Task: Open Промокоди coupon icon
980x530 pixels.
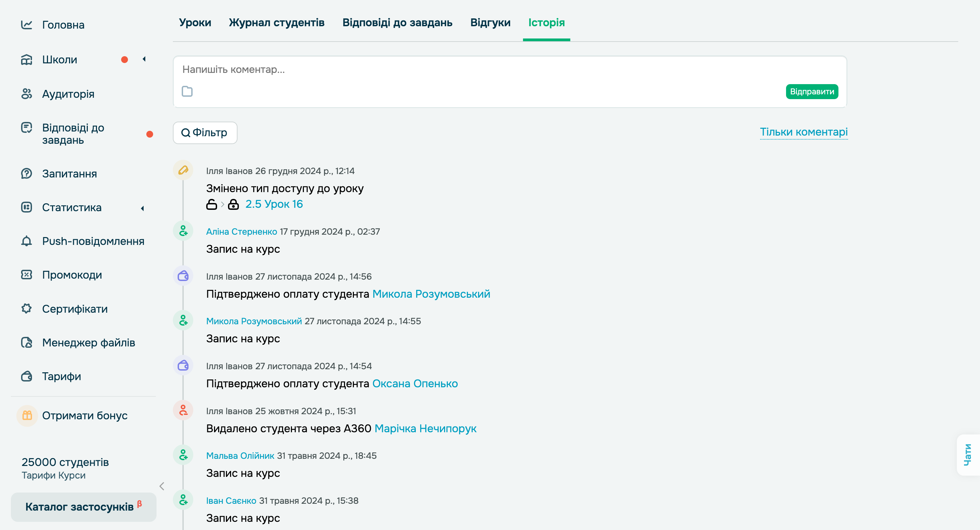Action: 26,275
